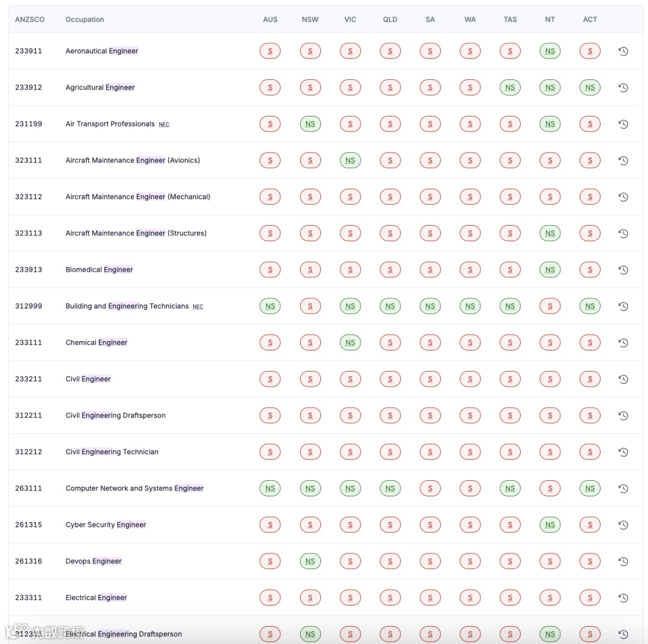
Task: Open history icon for Electrical Engineer row
Action: (623, 598)
